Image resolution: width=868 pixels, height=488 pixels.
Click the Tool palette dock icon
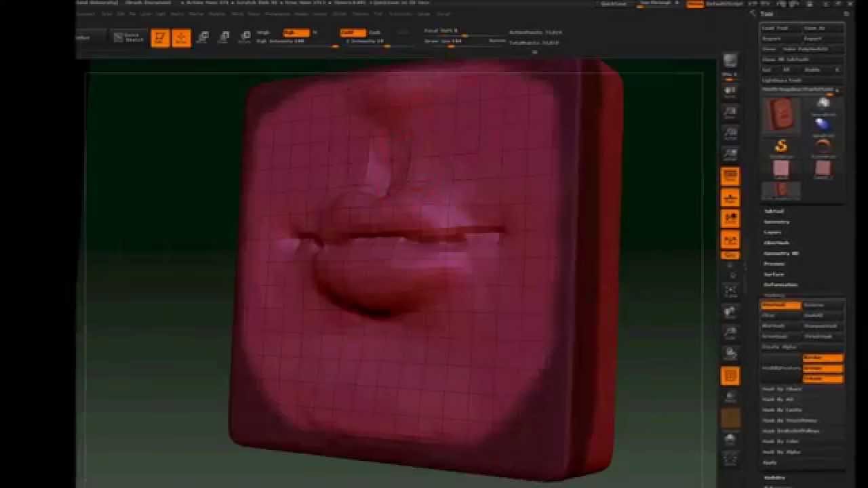847,14
